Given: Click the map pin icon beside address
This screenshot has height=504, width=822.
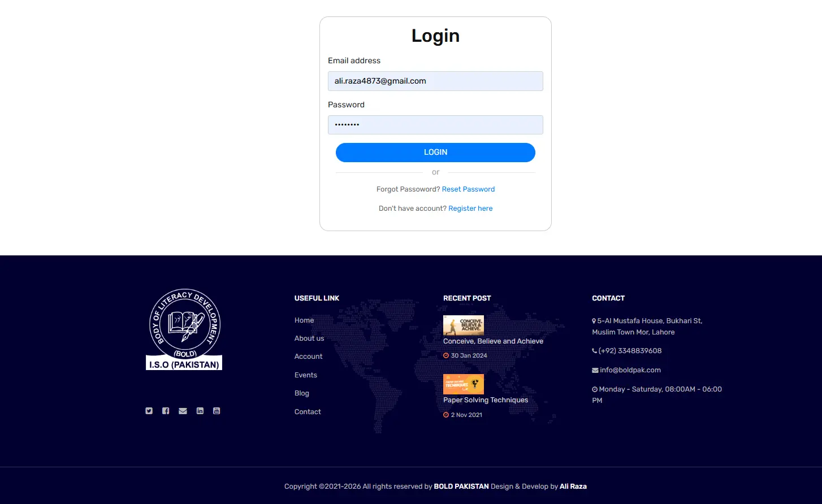Looking at the screenshot, I should (x=594, y=321).
